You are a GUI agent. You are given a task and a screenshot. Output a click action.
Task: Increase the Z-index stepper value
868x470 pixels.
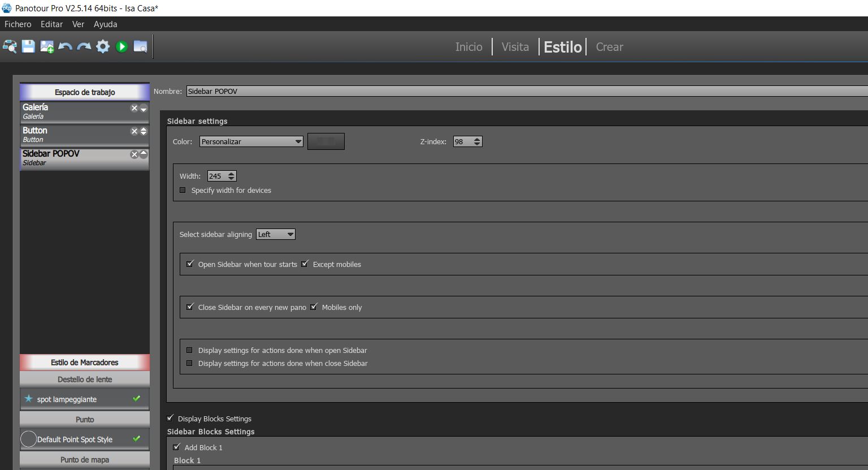click(478, 139)
